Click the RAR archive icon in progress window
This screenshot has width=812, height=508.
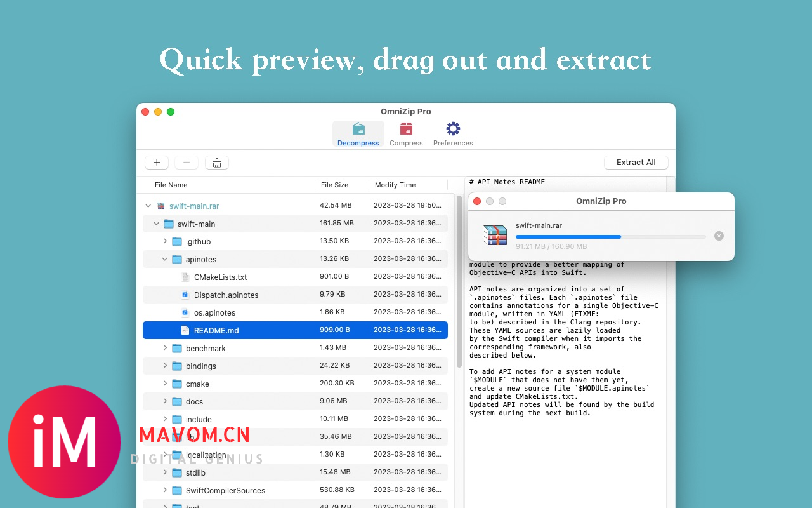(495, 235)
